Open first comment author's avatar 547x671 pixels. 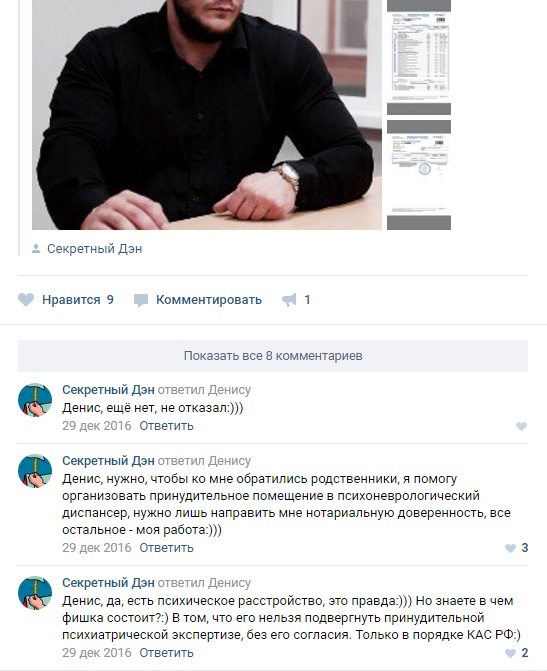pyautogui.click(x=35, y=400)
